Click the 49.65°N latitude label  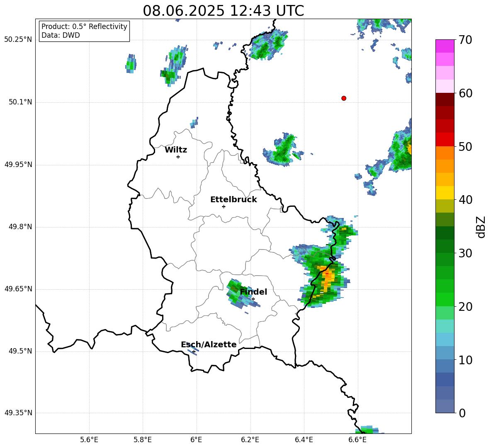point(18,289)
